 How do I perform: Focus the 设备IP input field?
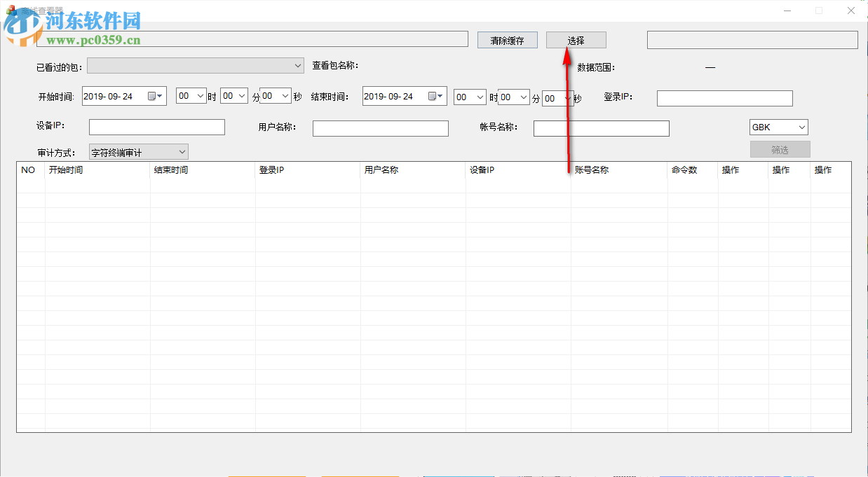157,127
